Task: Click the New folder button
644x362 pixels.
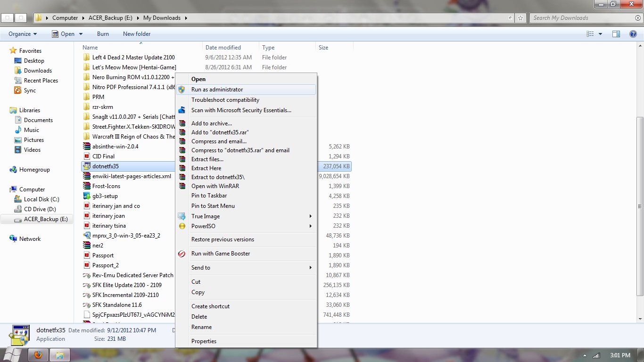Action: [x=137, y=34]
